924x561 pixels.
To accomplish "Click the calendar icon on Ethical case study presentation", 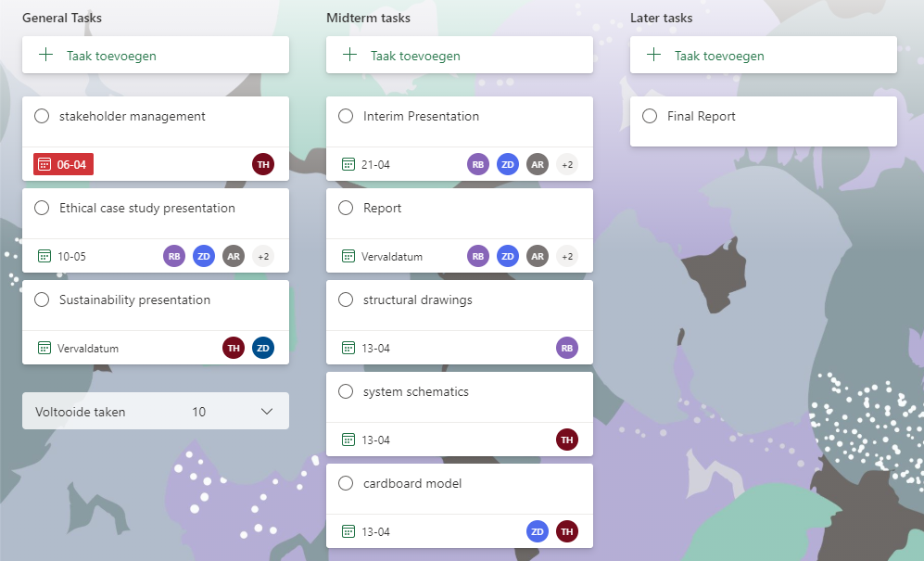I will pyautogui.click(x=44, y=256).
